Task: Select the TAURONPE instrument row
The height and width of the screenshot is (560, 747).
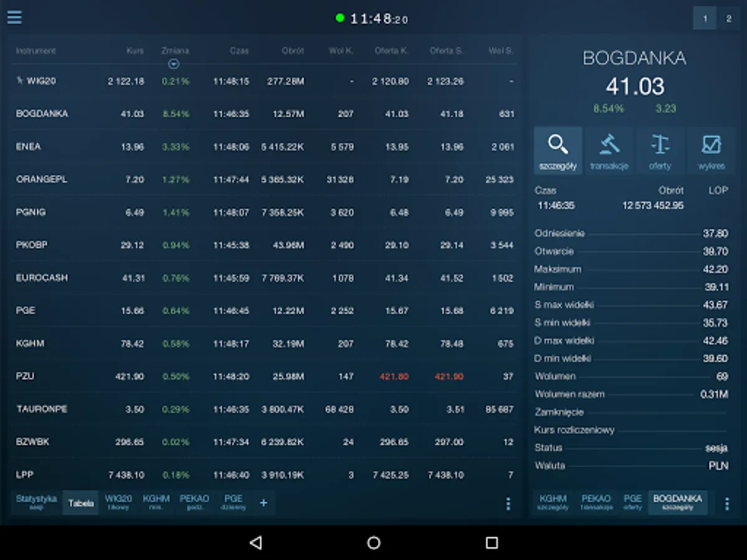Action: pyautogui.click(x=265, y=409)
